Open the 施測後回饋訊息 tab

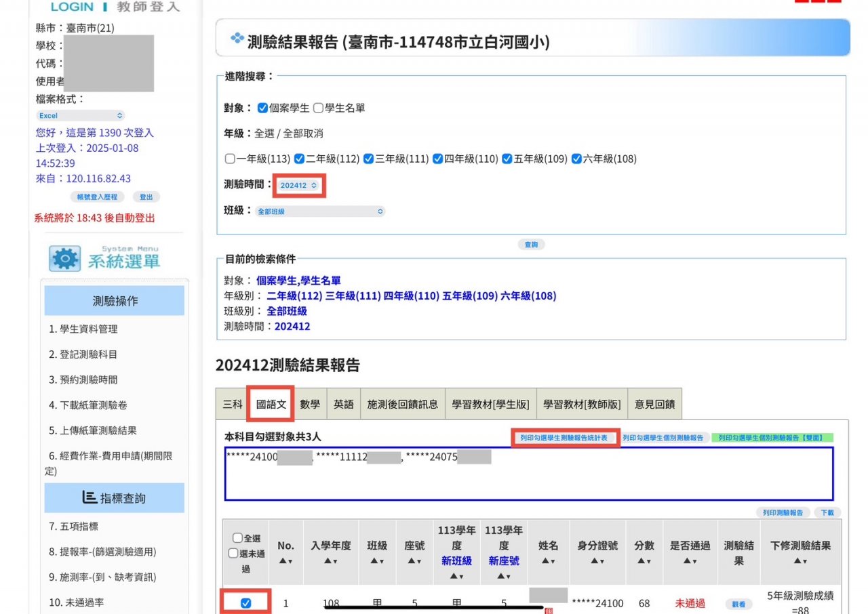(x=403, y=404)
